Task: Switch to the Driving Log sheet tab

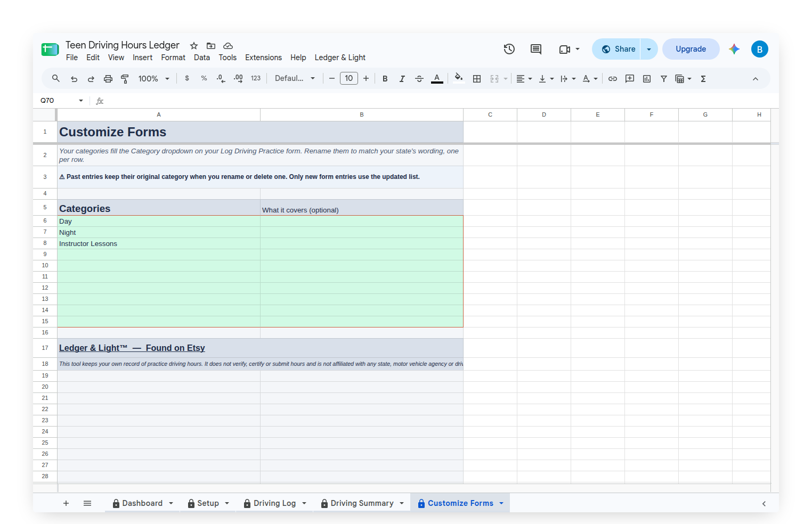Action: coord(274,503)
